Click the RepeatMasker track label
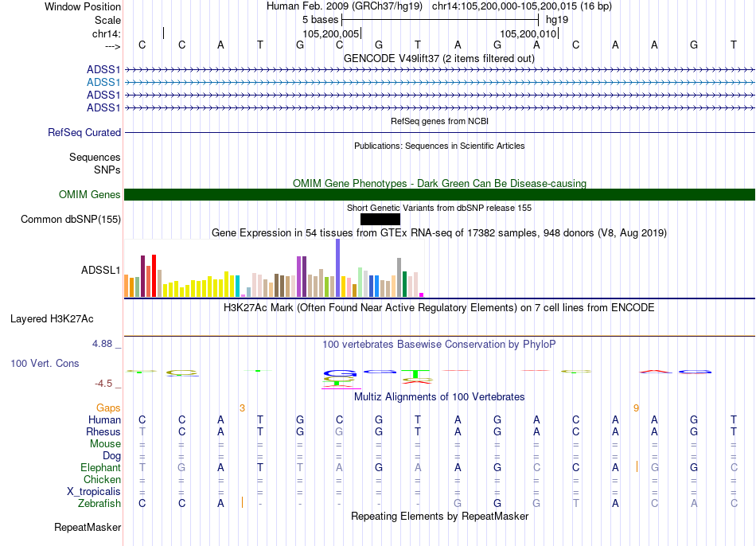Screen dimensions: 756x546 (88, 528)
